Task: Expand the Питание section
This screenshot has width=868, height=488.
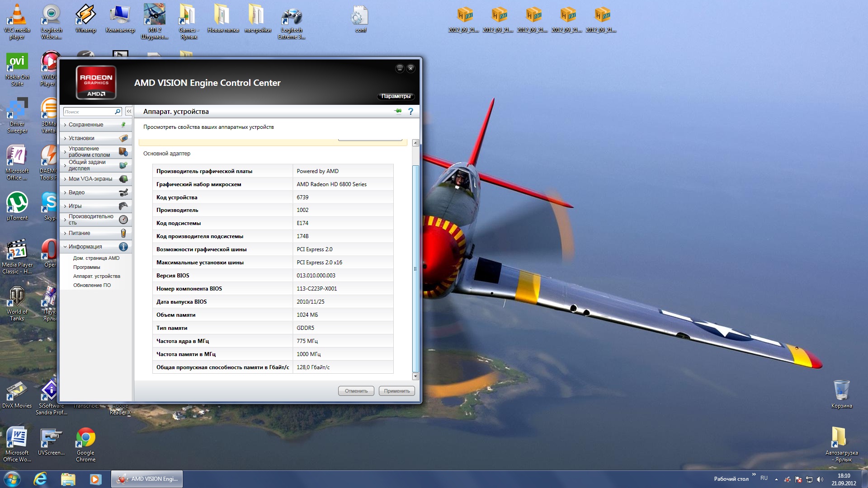Action: click(x=79, y=233)
